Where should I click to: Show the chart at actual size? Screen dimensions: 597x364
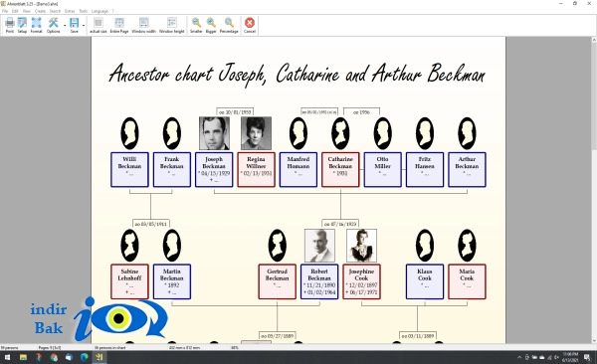(x=98, y=26)
